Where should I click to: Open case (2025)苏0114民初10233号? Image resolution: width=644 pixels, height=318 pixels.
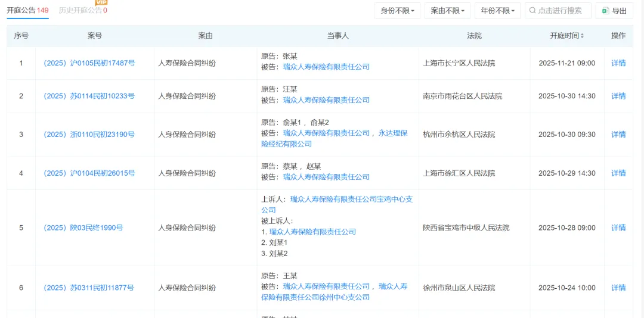(89, 96)
